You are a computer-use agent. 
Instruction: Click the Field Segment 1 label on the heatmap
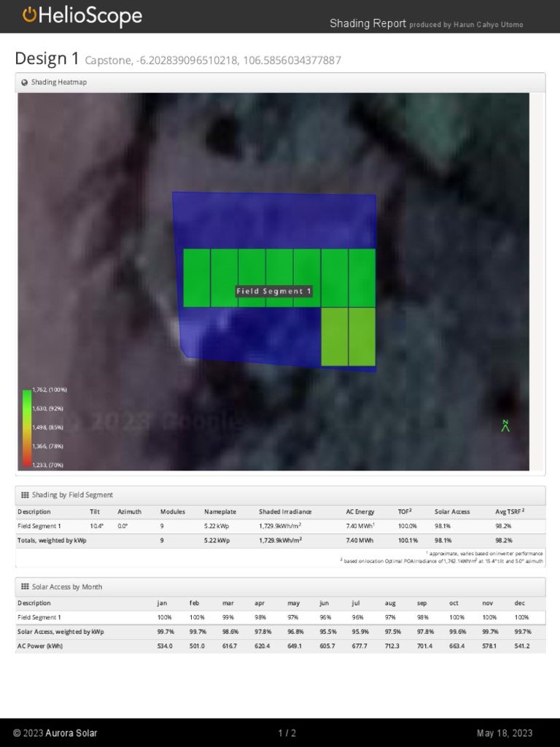274,291
